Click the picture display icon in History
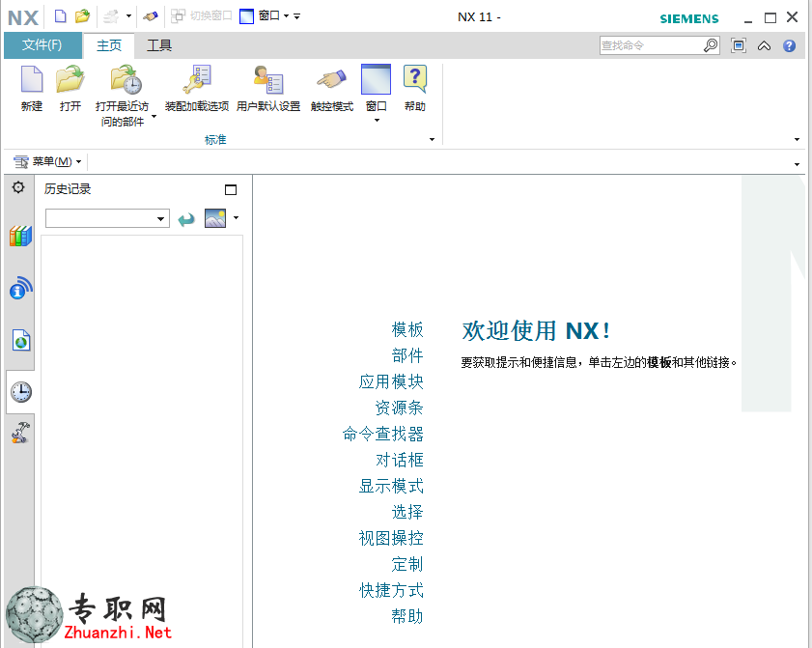Screen dimensions: 812x648 point(215,218)
